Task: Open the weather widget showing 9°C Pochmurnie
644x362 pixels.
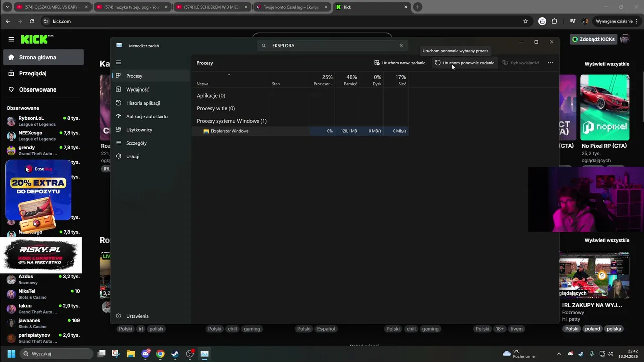Action: [x=519, y=354]
